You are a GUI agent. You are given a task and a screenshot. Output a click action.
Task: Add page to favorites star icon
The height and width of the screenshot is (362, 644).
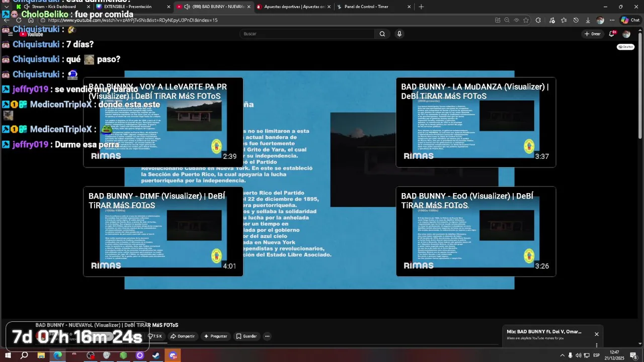click(526, 20)
